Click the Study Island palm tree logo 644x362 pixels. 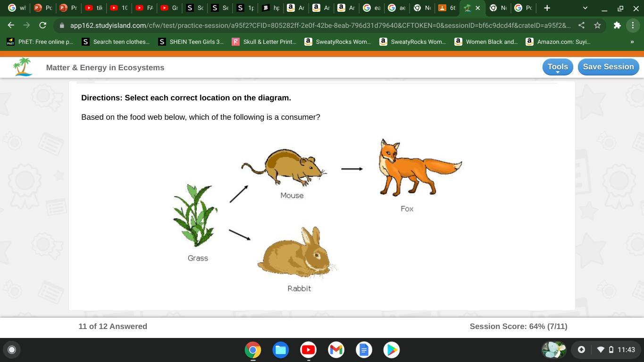click(22, 67)
